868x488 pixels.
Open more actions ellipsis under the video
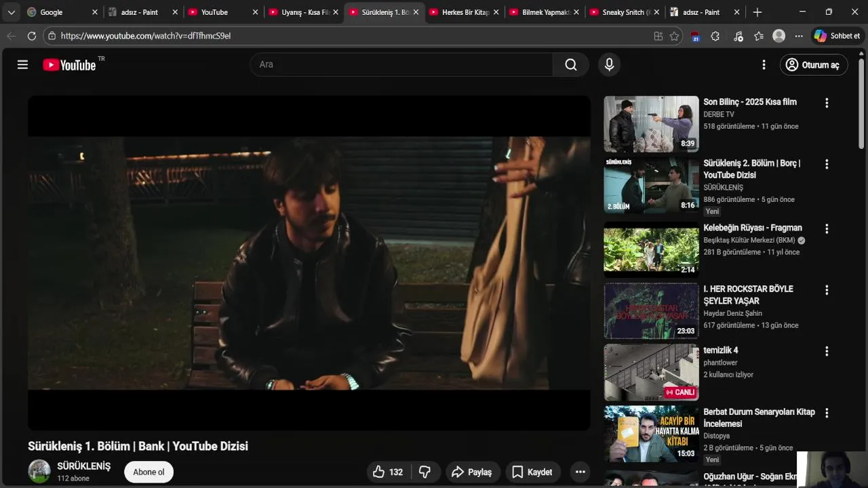[580, 472]
